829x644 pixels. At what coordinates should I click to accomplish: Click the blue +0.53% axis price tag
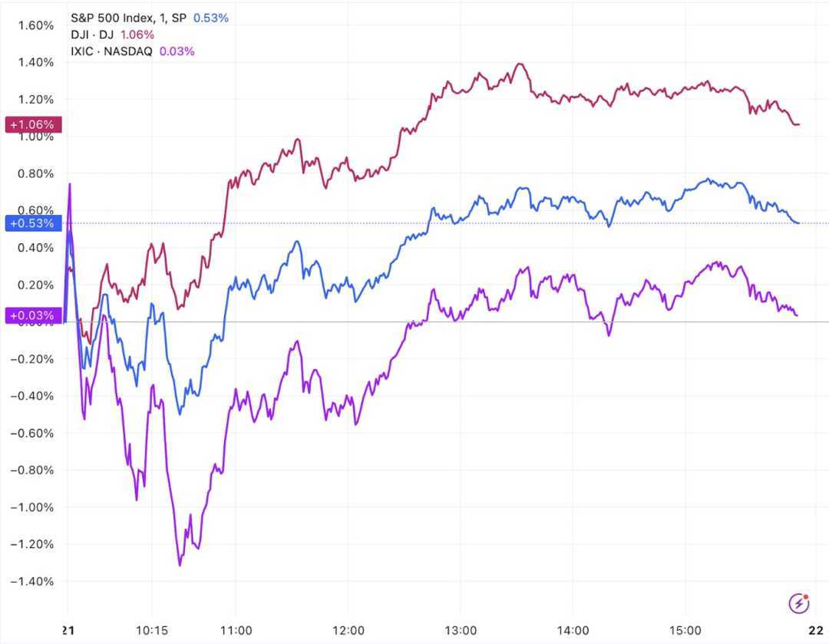(x=32, y=223)
